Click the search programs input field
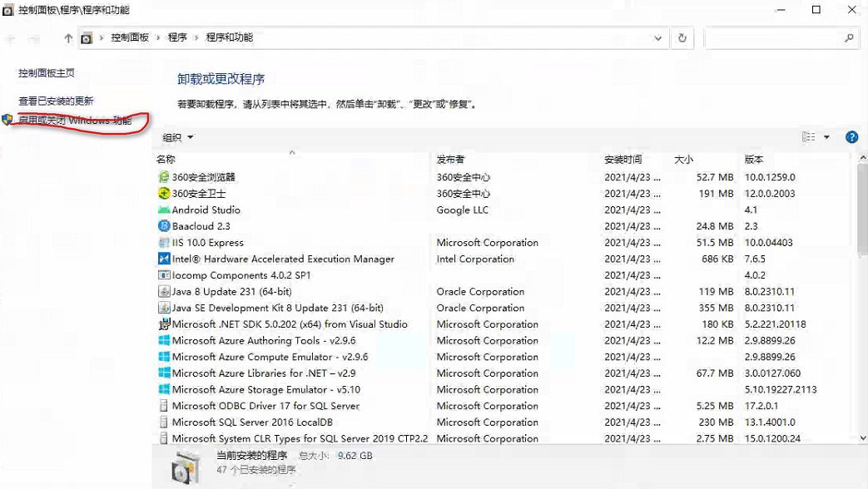 pyautogui.click(x=774, y=37)
